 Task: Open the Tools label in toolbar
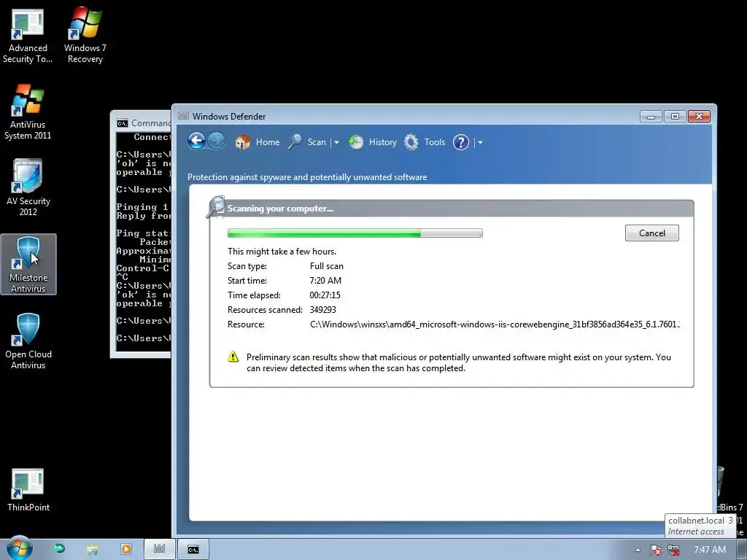435,142
